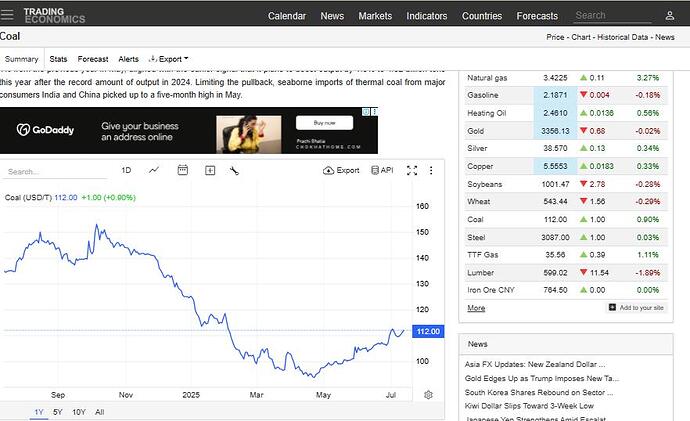
Task: Toggle fullscreen chart view
Action: [x=413, y=171]
